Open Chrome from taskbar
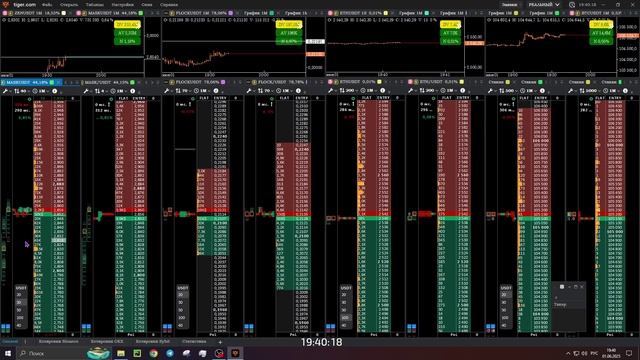The width and height of the screenshot is (640, 360). [153, 353]
